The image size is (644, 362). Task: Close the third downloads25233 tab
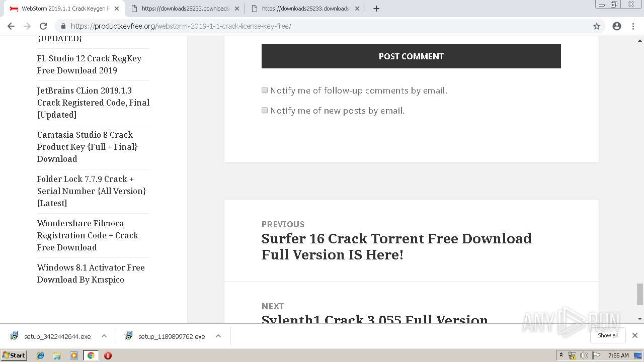point(357,9)
